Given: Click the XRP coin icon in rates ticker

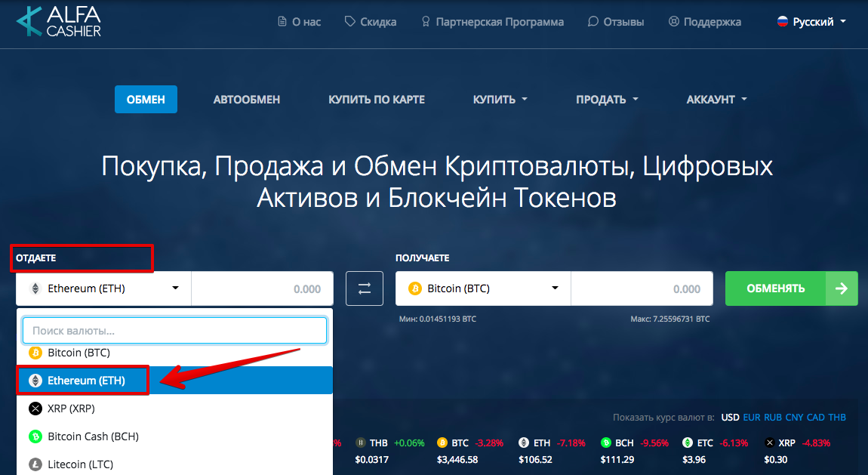Looking at the screenshot, I should (x=769, y=443).
